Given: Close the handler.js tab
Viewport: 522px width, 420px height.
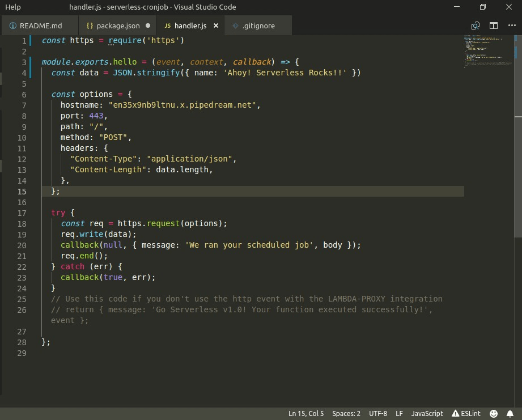Looking at the screenshot, I should (215, 26).
